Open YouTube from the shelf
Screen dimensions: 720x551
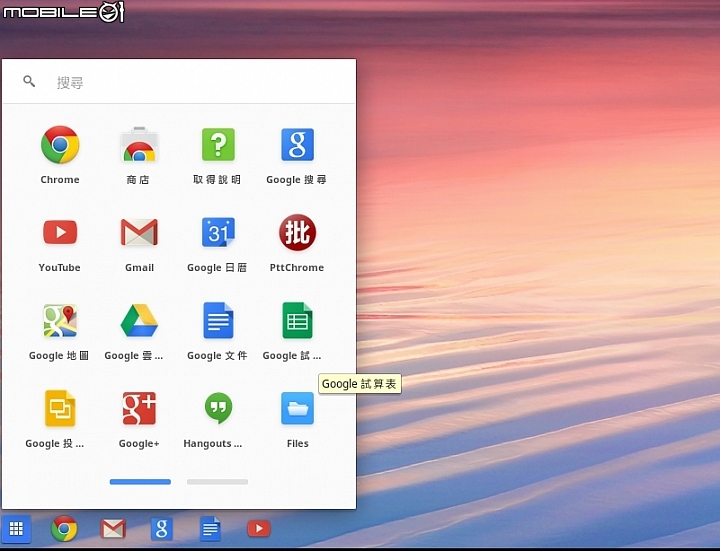(x=259, y=529)
